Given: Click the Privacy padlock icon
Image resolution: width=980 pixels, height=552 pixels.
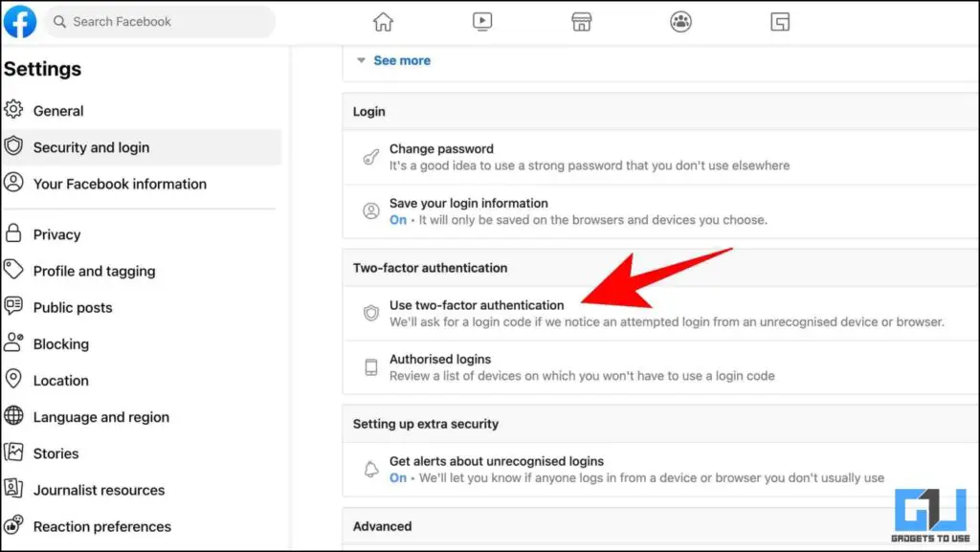Looking at the screenshot, I should click(x=13, y=233).
